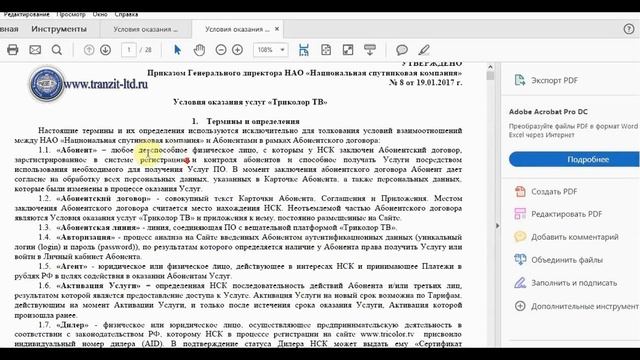Click the yellow Add Comment icon
The image size is (640, 360).
(520, 237)
